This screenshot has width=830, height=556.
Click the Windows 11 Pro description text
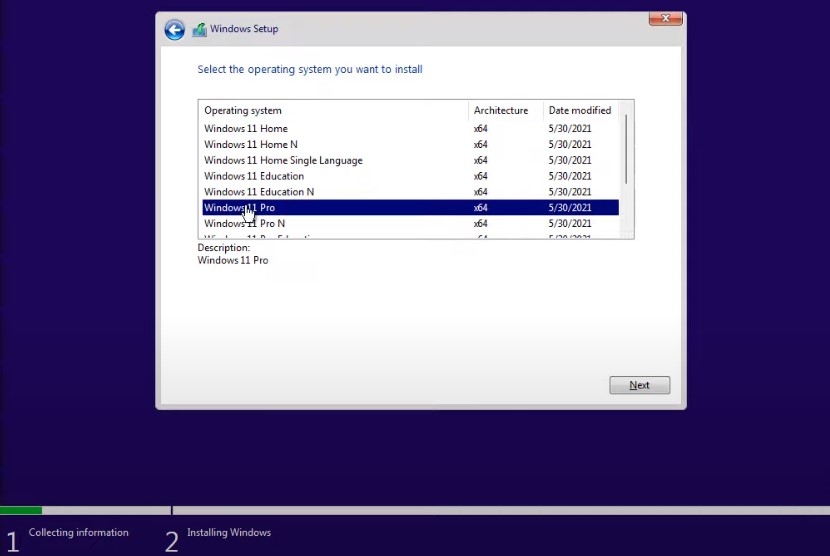[233, 261]
